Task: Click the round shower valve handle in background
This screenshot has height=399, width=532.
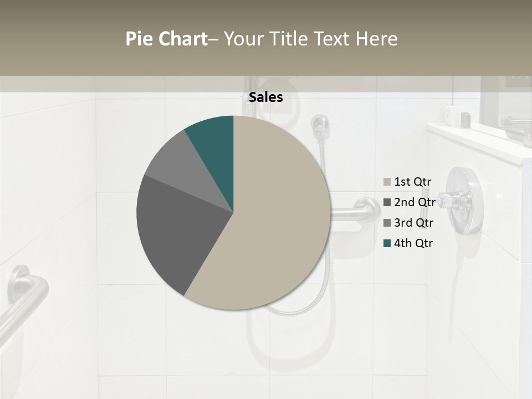Action: point(464,199)
